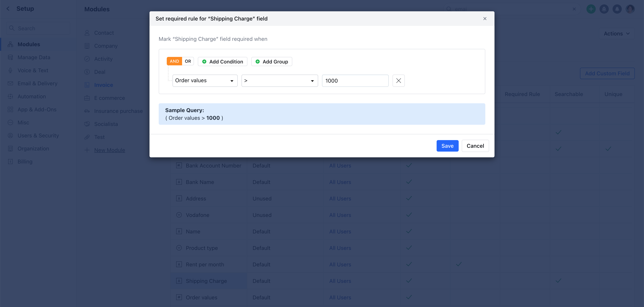Click the E commerce briefcase icon
Screen dimensions: 644x307
(87, 98)
